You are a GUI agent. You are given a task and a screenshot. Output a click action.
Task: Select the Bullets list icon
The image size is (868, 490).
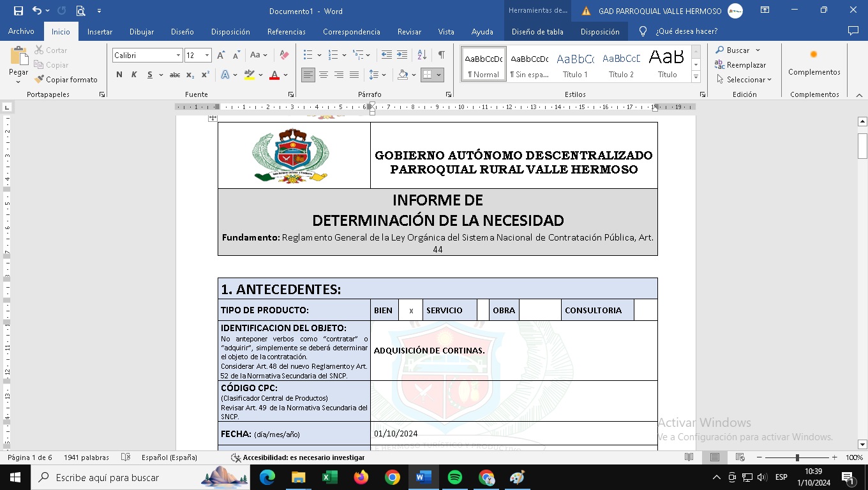click(308, 56)
